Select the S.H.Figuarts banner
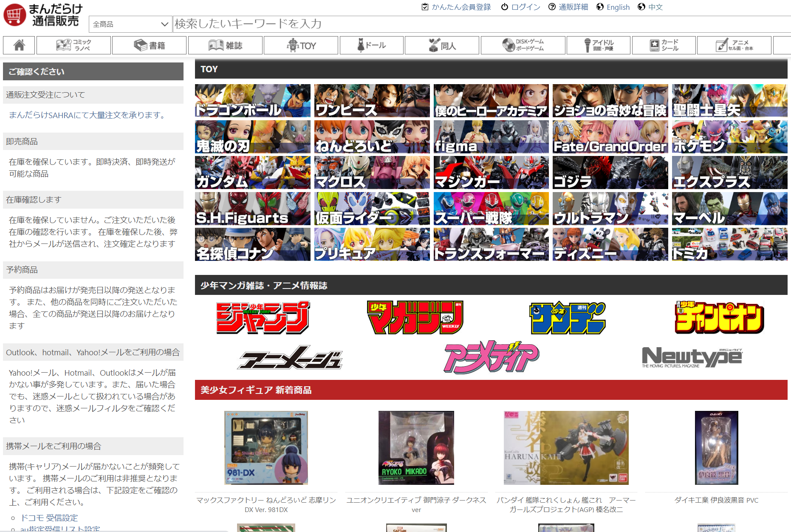 (x=253, y=209)
